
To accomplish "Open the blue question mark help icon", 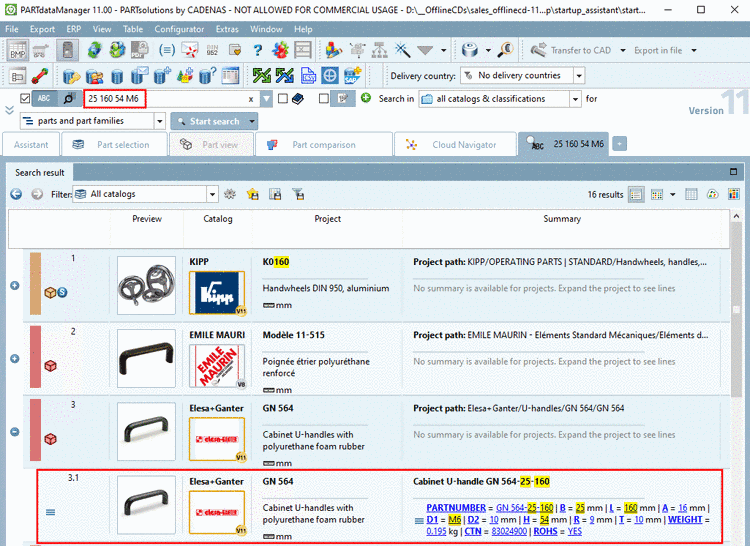I will (x=258, y=50).
